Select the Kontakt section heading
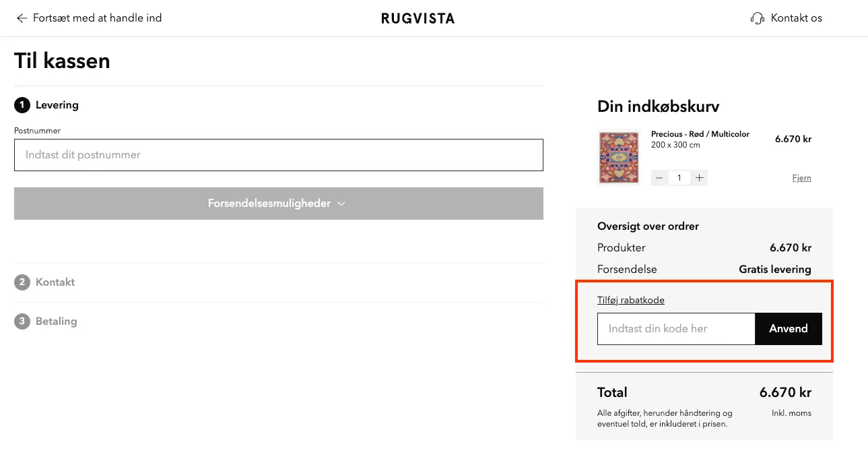868x463 pixels. (x=55, y=282)
